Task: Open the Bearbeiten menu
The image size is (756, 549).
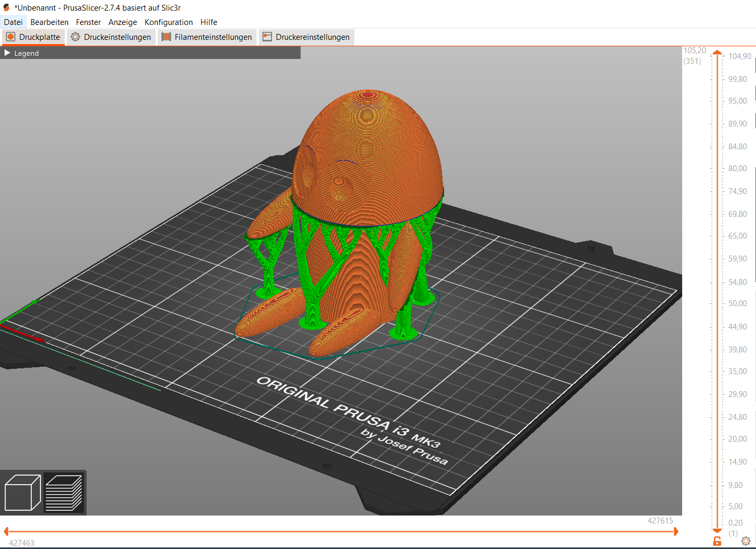Action: pyautogui.click(x=49, y=22)
